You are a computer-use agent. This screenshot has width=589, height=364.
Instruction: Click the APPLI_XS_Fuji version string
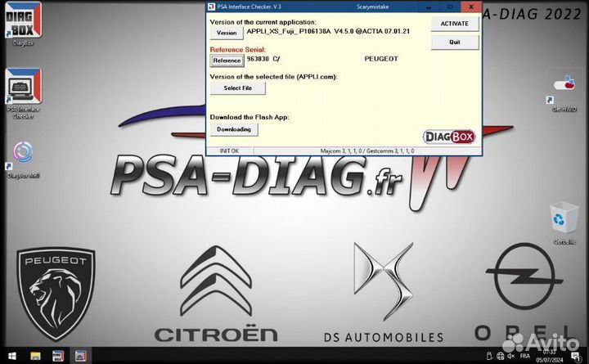click(x=328, y=31)
